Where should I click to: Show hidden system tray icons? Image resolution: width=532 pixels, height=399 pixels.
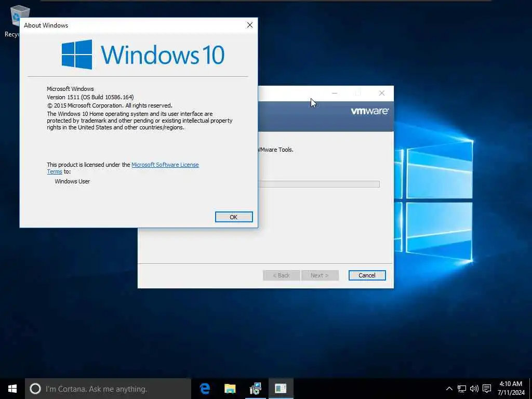[x=449, y=389]
